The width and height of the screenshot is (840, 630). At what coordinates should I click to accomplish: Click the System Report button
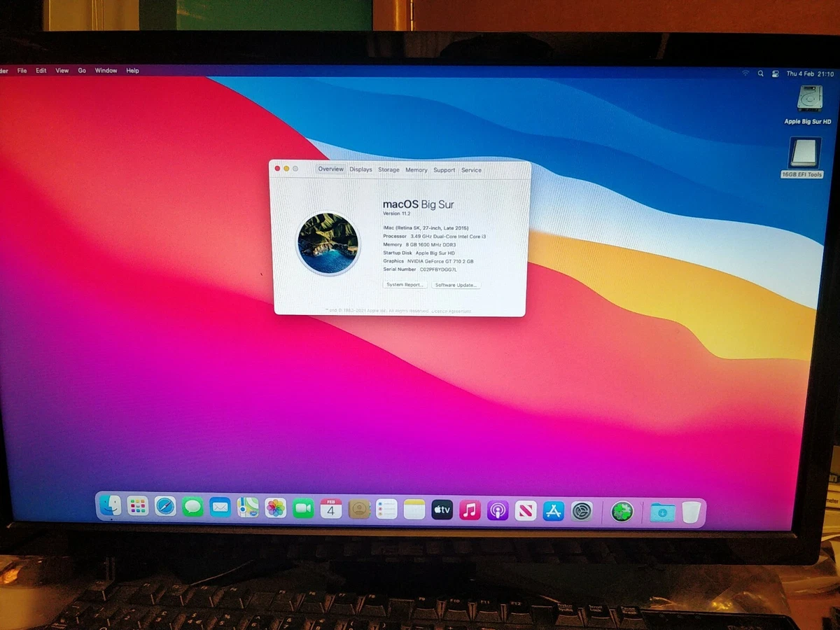tap(405, 285)
